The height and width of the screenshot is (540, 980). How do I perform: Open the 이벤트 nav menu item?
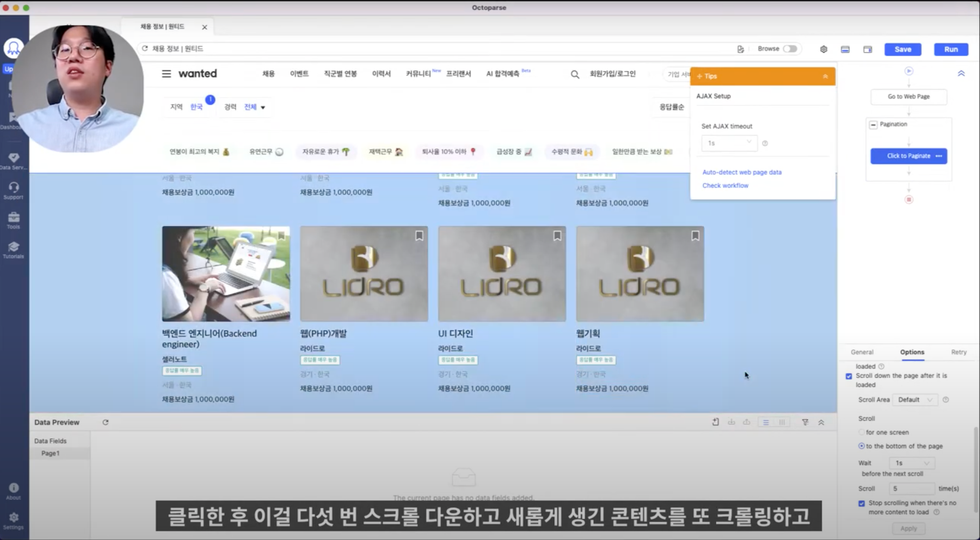click(299, 74)
